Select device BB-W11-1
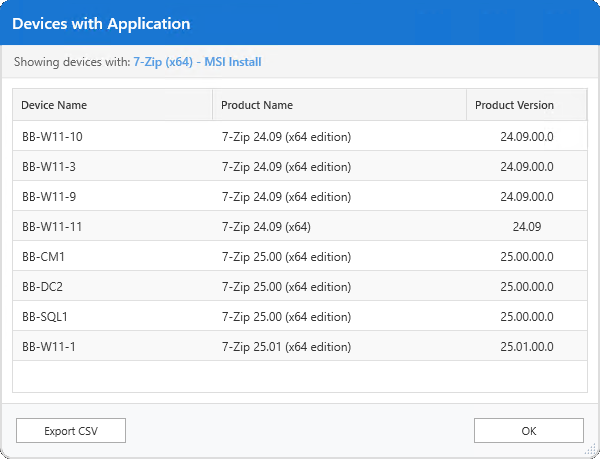This screenshot has width=600, height=459. [49, 347]
